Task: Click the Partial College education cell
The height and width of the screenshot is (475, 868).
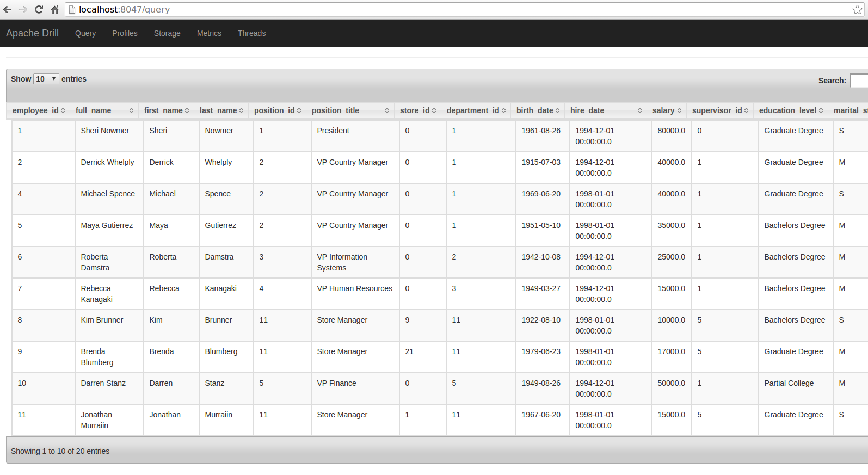Action: click(x=796, y=388)
